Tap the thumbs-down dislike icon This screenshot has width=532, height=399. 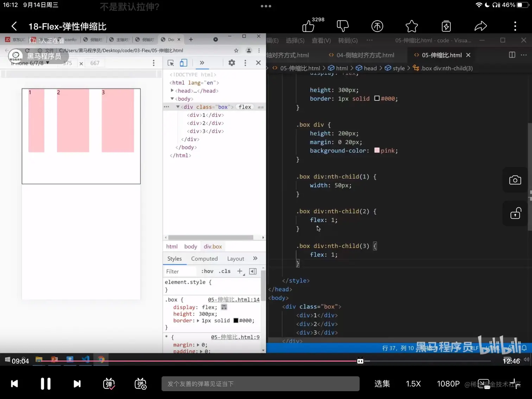pos(342,26)
